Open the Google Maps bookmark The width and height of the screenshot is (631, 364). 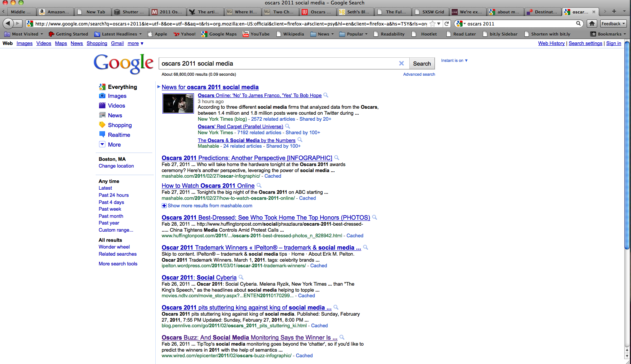coord(219,34)
